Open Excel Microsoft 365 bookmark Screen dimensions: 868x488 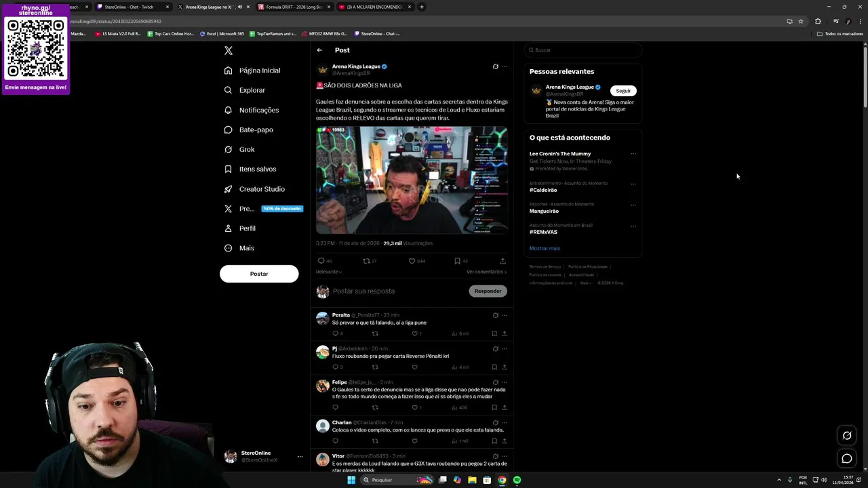(x=222, y=33)
